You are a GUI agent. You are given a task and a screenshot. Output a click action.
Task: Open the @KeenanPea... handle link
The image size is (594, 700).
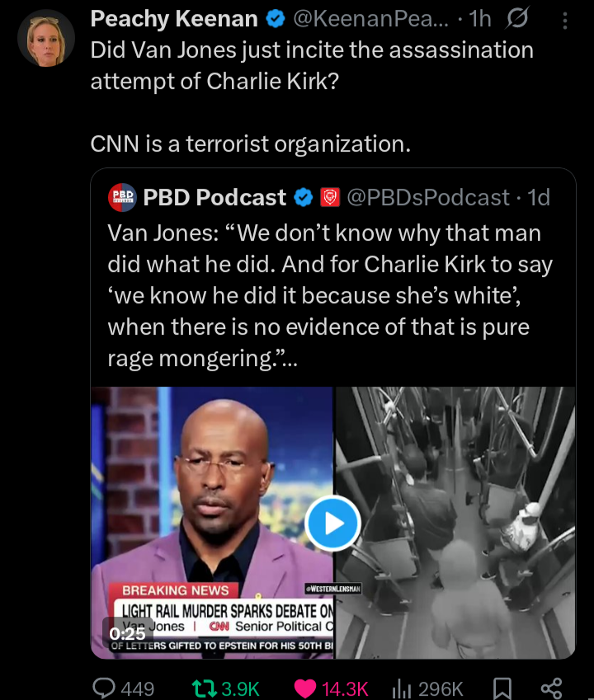[x=370, y=19]
